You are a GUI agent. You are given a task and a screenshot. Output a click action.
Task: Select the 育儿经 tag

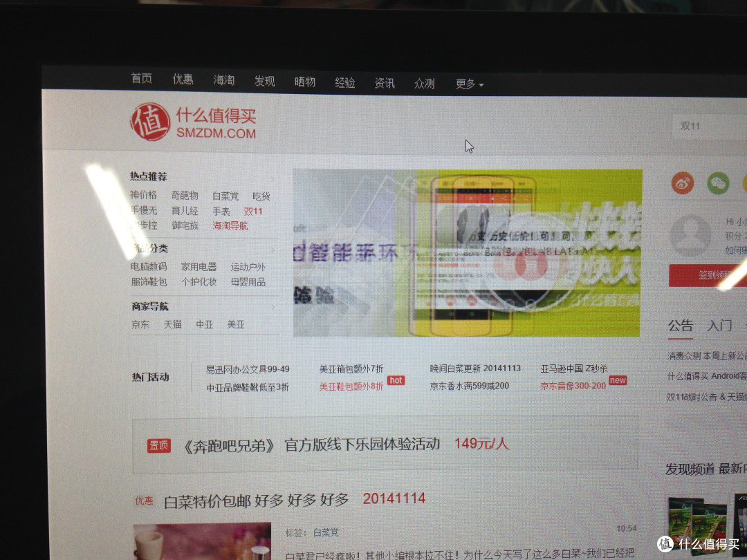[185, 211]
